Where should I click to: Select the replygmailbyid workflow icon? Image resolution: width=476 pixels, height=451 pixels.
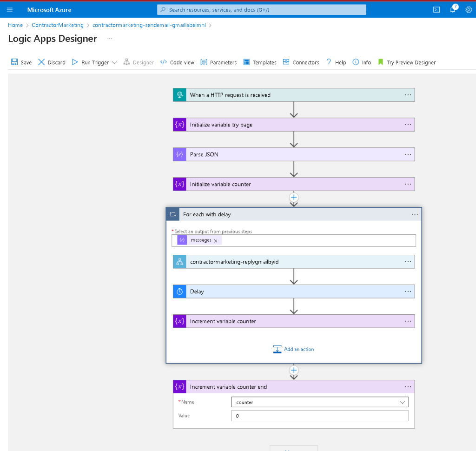click(180, 261)
